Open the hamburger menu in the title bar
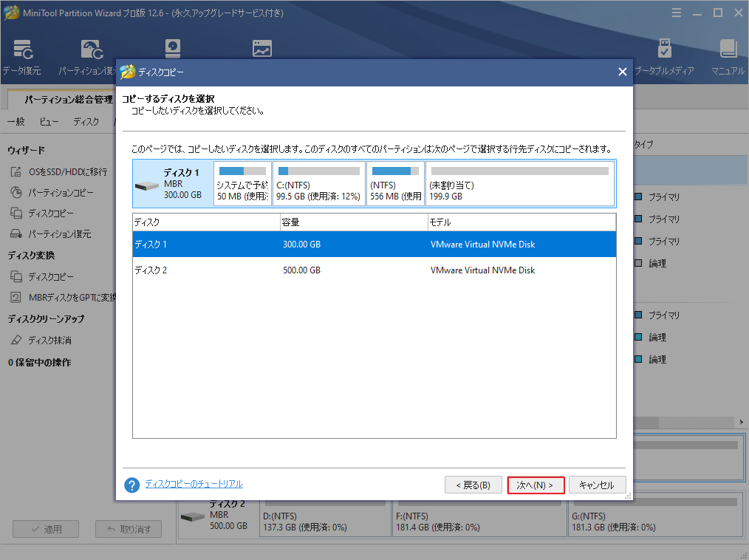 677,13
